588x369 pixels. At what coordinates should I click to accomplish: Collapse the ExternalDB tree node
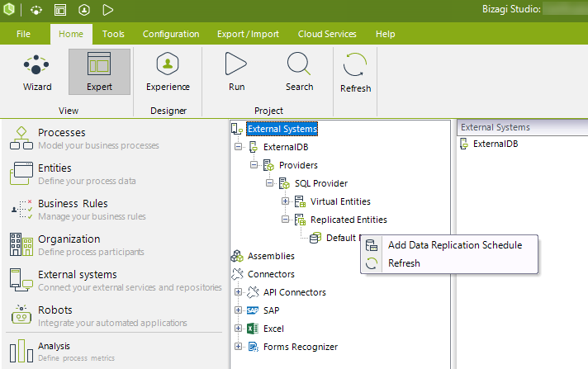[x=238, y=147]
